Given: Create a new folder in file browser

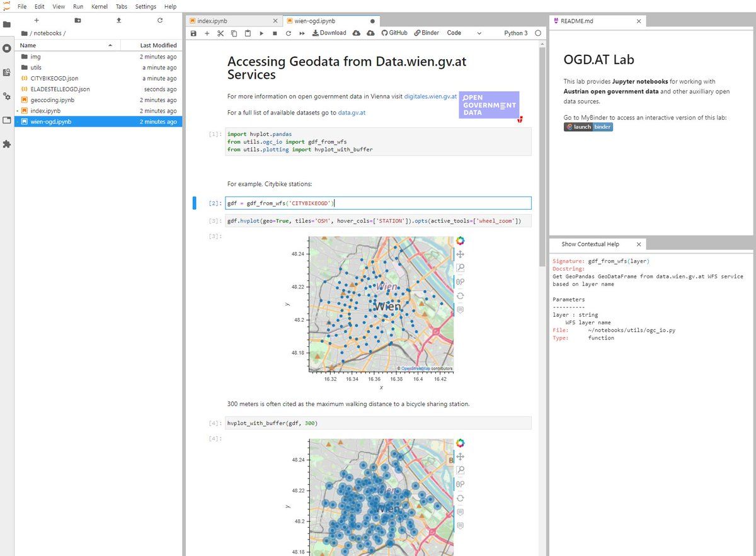Looking at the screenshot, I should pos(77,20).
